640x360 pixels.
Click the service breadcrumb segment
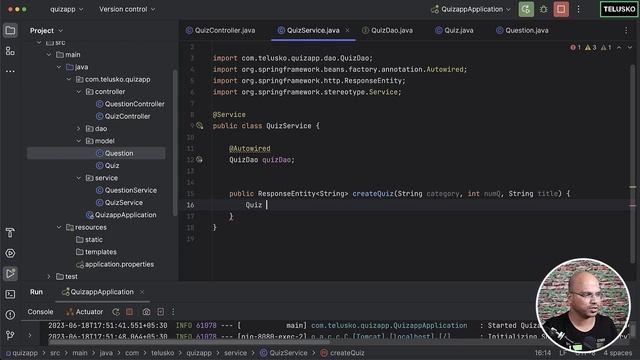pos(236,353)
